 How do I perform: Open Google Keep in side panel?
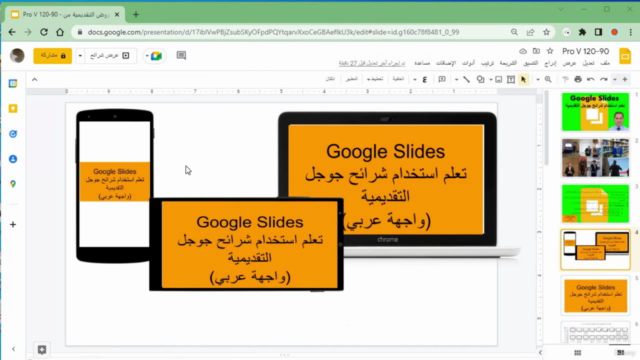click(13, 109)
